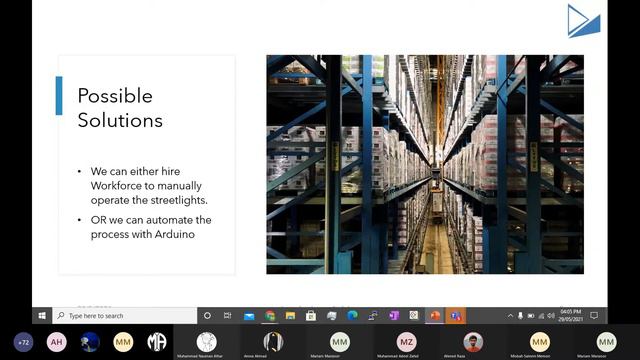
Task: Expand the +72 more participants bubble
Action: [24, 342]
